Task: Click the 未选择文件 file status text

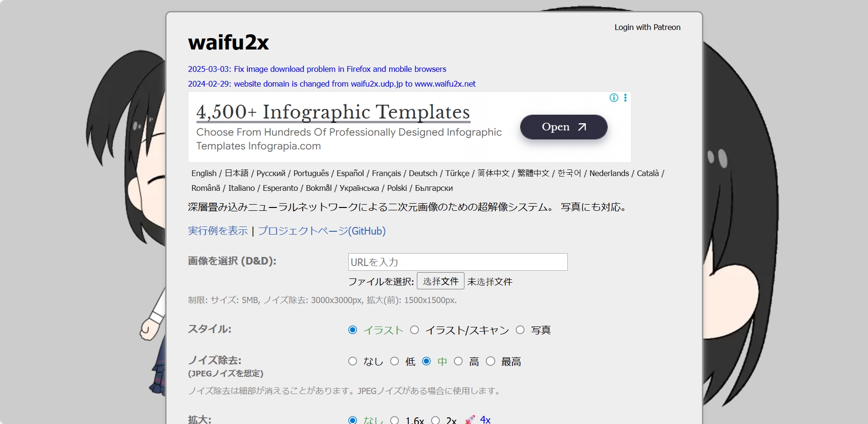Action: point(490,282)
